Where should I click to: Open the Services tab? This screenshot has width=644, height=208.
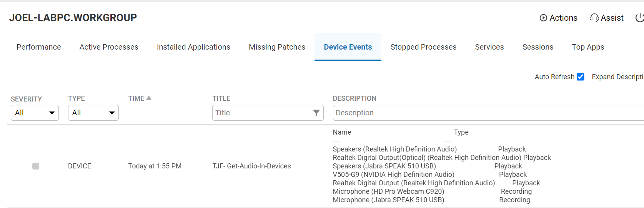click(x=489, y=47)
